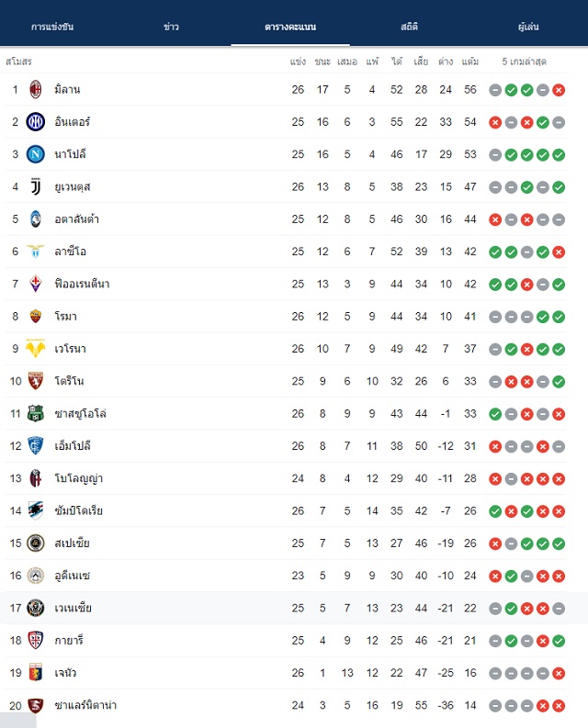This screenshot has height=728, width=588.
Task: Switch to the ผู้เล่น tab
Action: tap(528, 27)
